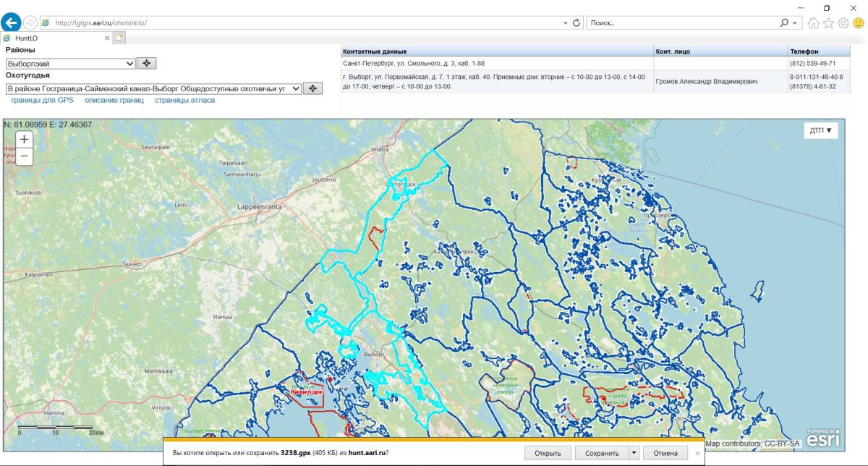The width and height of the screenshot is (868, 466).
Task: Expand the Охотугодья hunting grounds dropdown
Action: tap(153, 88)
